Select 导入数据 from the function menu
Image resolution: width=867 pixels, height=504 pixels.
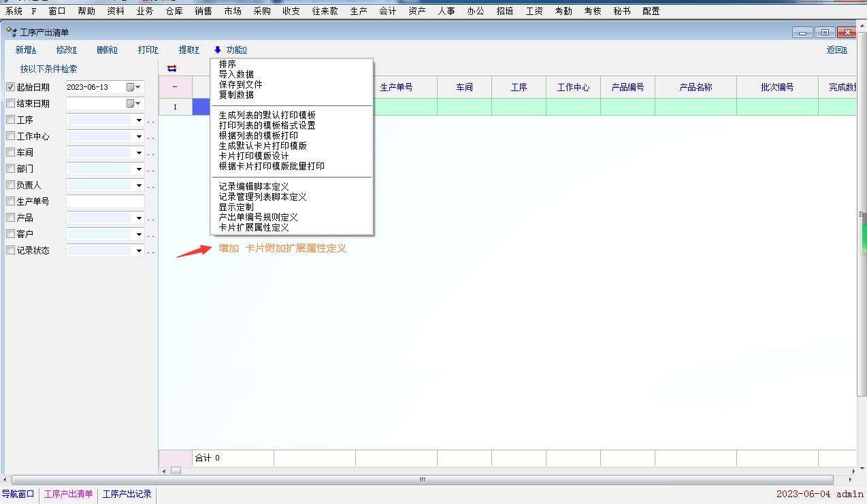(236, 74)
